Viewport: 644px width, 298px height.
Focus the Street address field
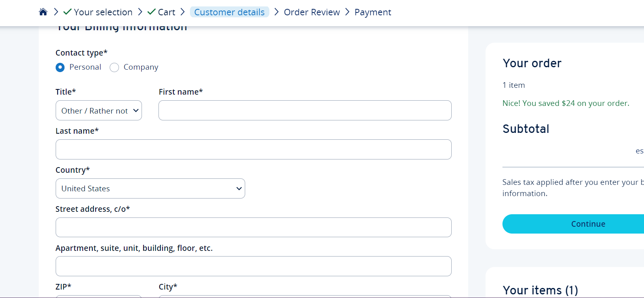click(x=254, y=228)
